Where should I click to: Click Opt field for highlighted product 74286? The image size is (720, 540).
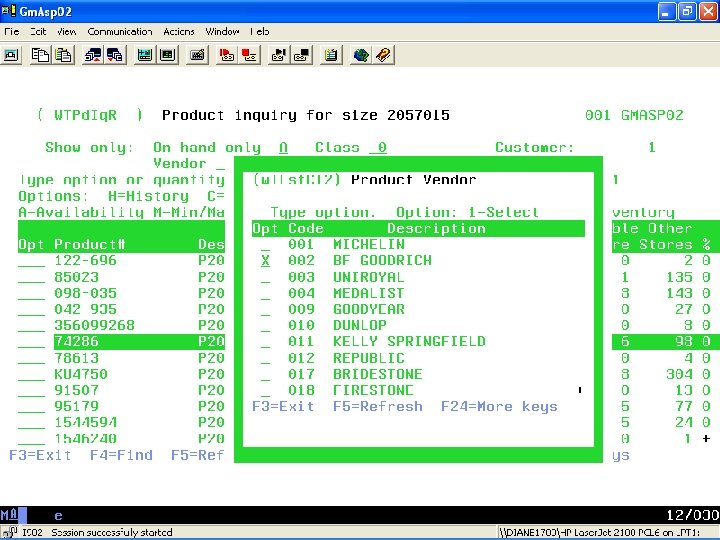click(31, 342)
